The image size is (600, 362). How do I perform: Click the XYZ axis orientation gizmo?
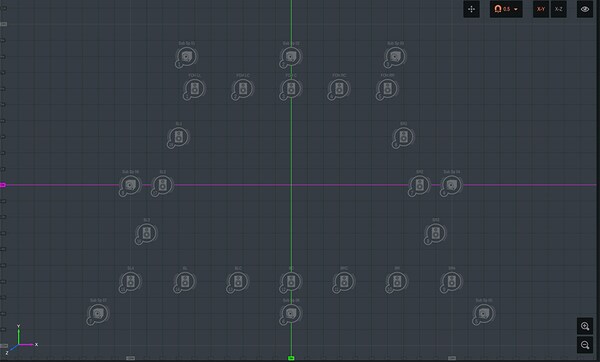21,340
